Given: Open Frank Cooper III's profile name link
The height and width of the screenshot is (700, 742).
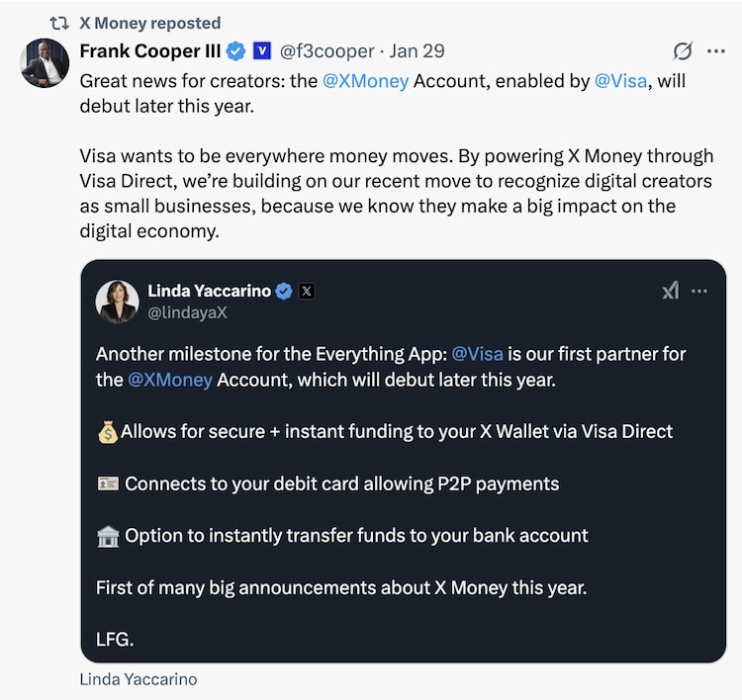Looking at the screenshot, I should (x=149, y=50).
